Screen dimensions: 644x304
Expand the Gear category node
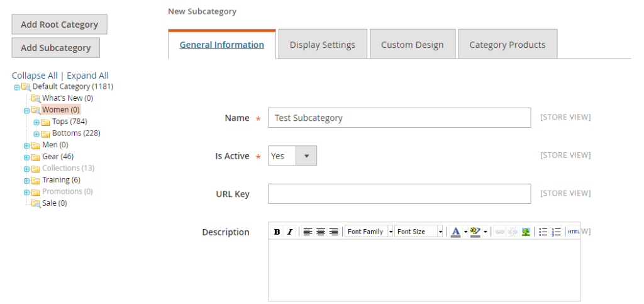tap(26, 157)
